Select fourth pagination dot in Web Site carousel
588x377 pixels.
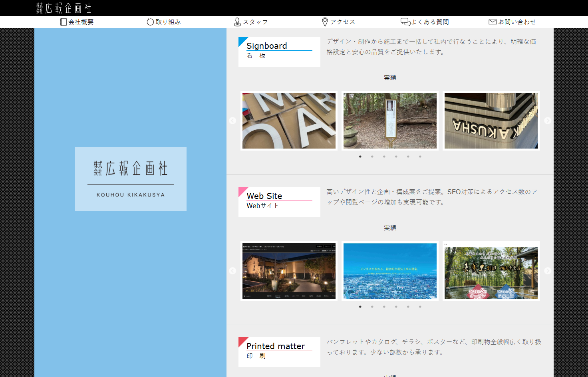point(396,307)
